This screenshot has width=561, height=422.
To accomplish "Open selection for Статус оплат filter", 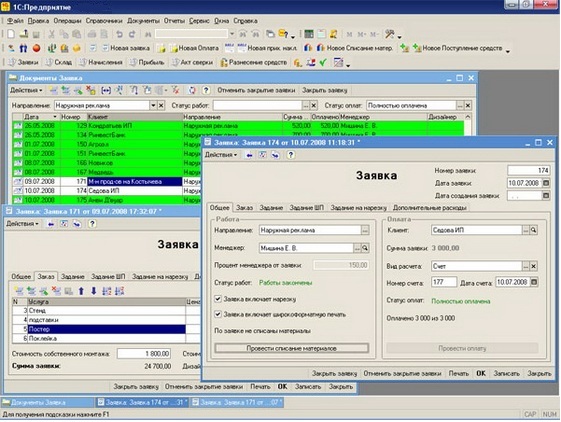I will pos(460,105).
